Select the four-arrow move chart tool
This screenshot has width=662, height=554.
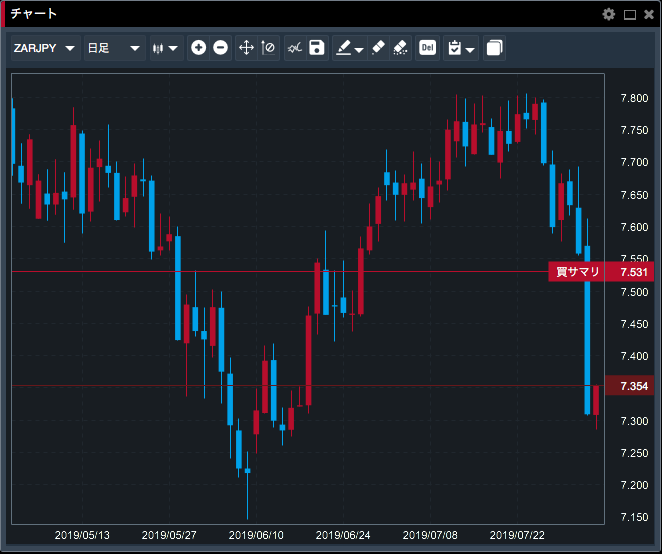pyautogui.click(x=246, y=48)
